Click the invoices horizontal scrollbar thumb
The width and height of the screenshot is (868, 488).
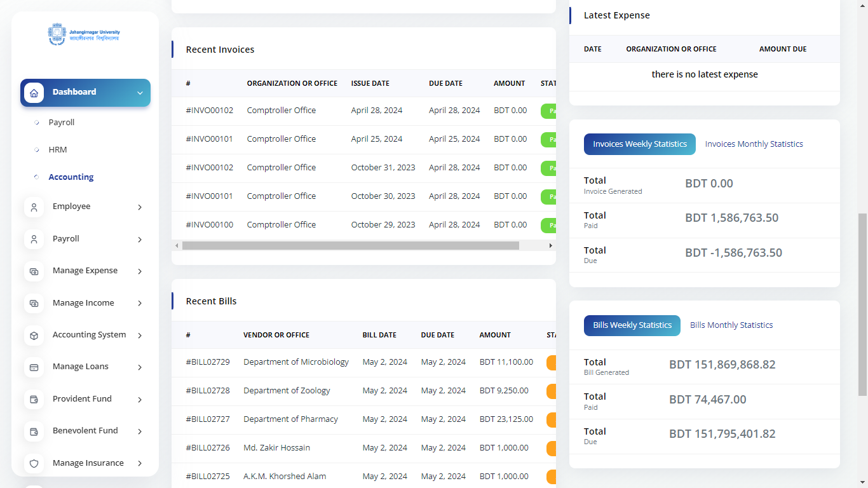coord(351,245)
